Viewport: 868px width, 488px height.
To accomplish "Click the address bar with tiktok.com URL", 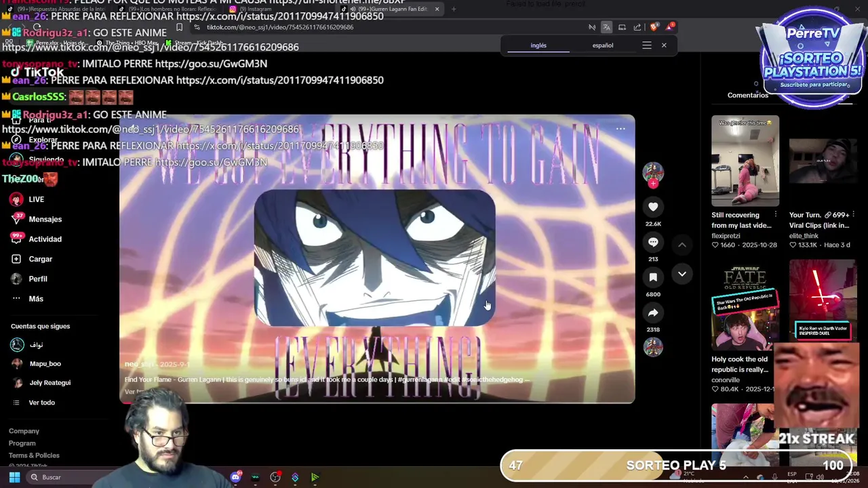I will pos(387,27).
